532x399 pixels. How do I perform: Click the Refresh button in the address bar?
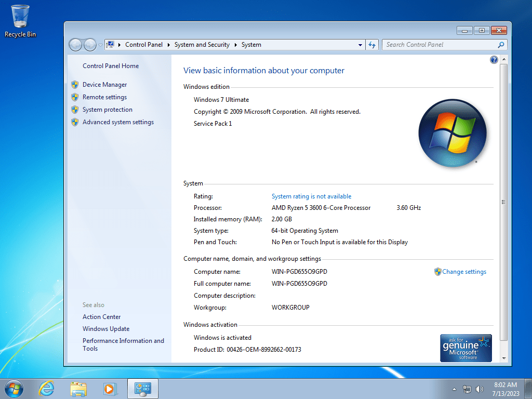372,45
